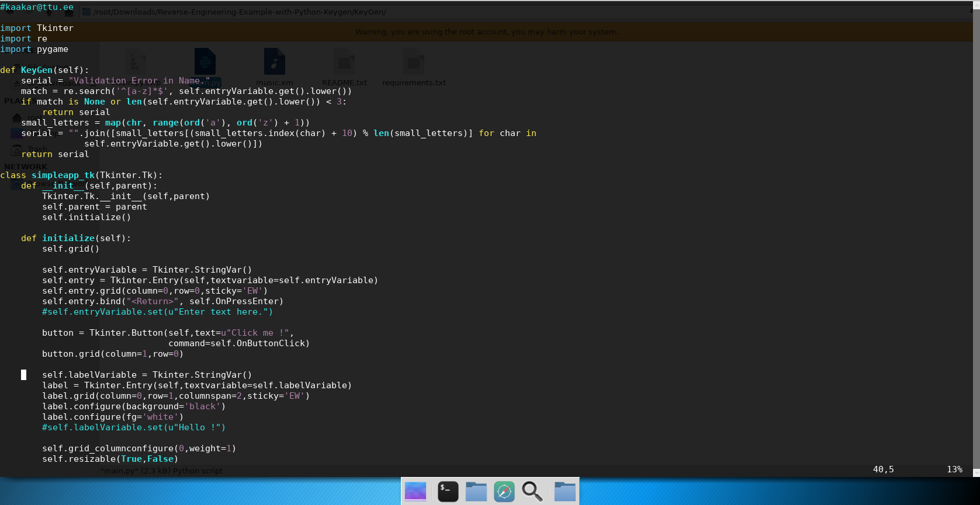Open the Terminal emulator from the dock

448,492
